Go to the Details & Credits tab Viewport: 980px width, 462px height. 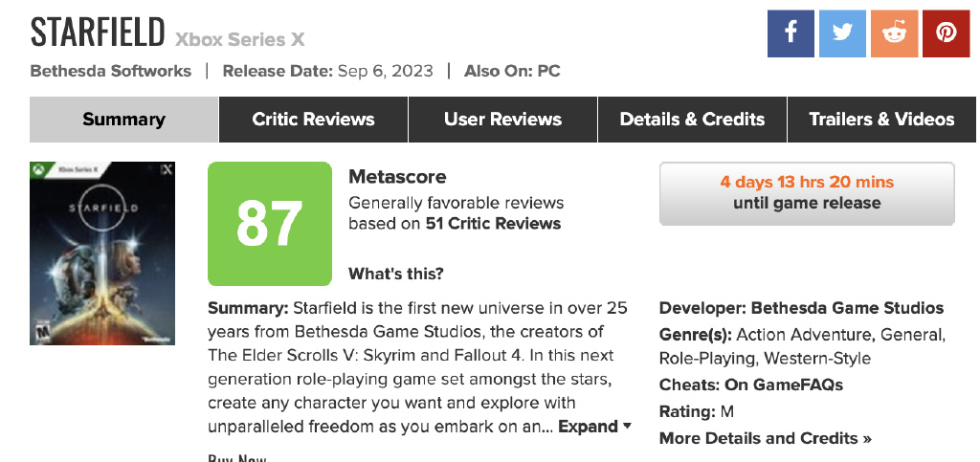(x=692, y=120)
